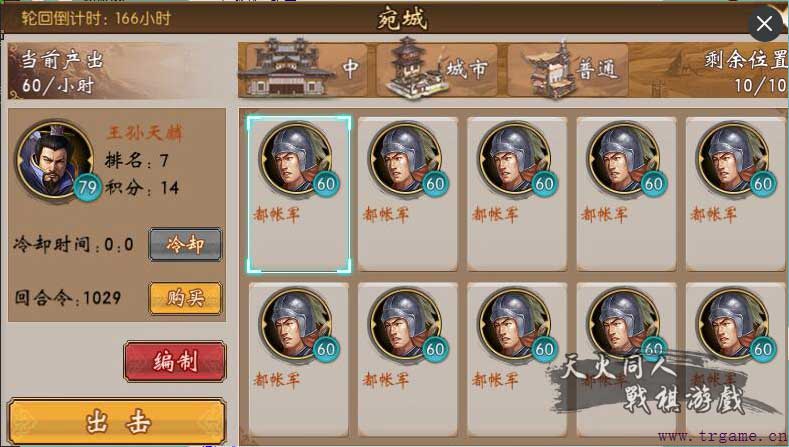Select the highlighted first 都帐军 soldier card

click(299, 194)
